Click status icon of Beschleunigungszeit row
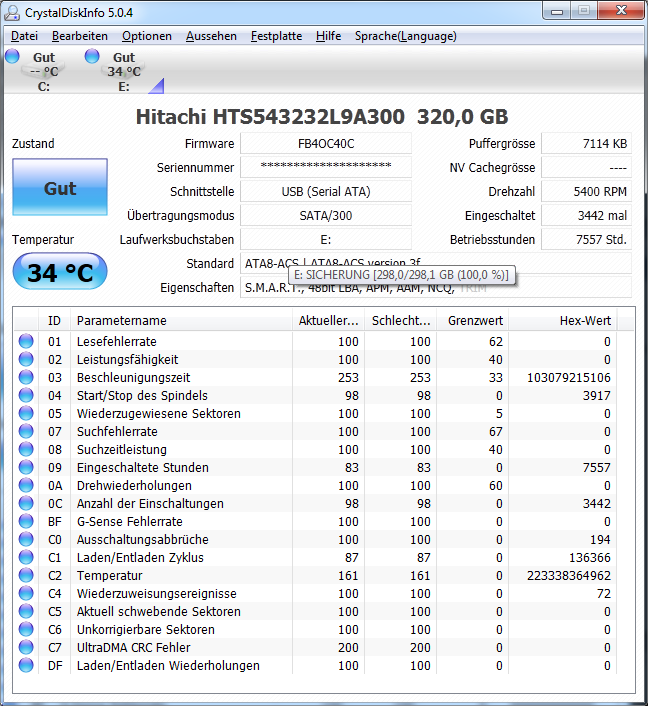The width and height of the screenshot is (648, 706). coord(26,377)
